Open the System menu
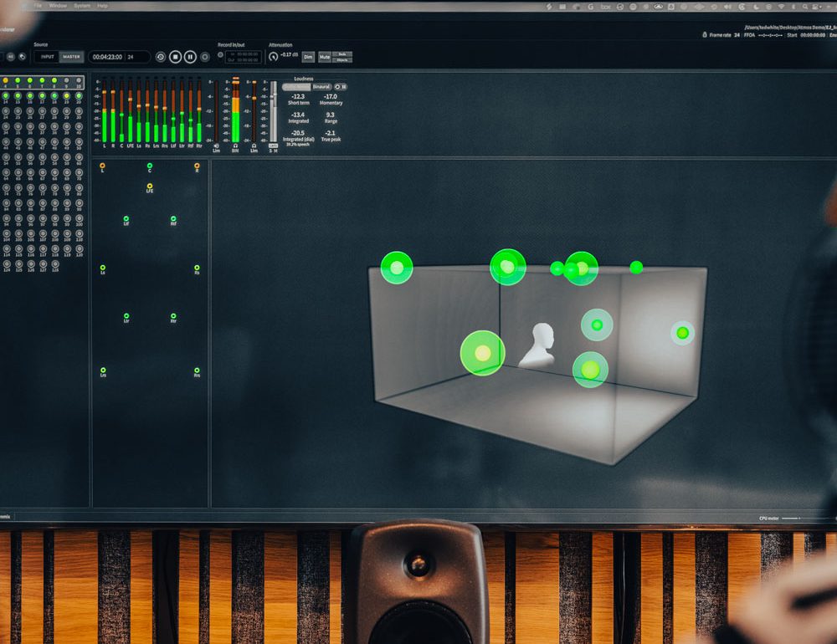The height and width of the screenshot is (644, 837). (x=82, y=5)
